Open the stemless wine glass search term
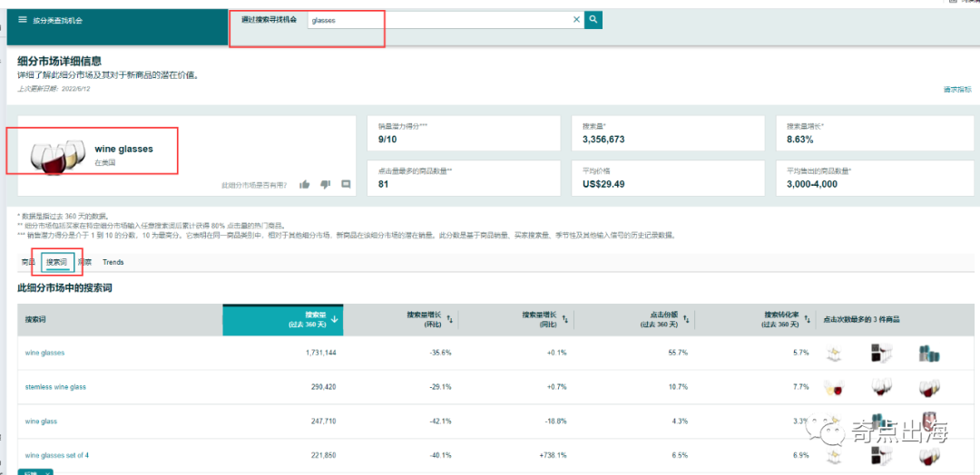This screenshot has height=475, width=980. coord(55,387)
